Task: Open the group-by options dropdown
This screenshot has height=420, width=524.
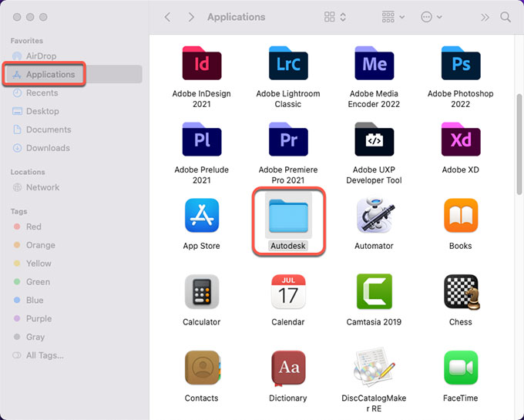Action: pos(393,17)
